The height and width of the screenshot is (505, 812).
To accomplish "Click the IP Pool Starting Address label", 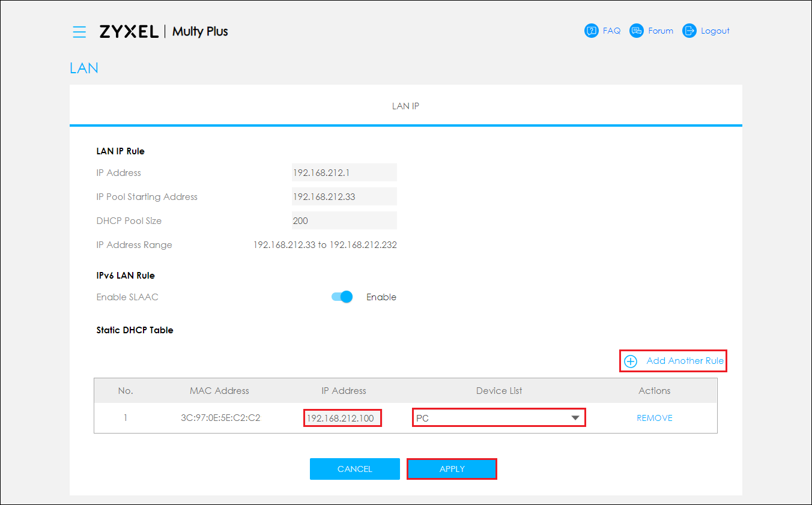I will (147, 197).
